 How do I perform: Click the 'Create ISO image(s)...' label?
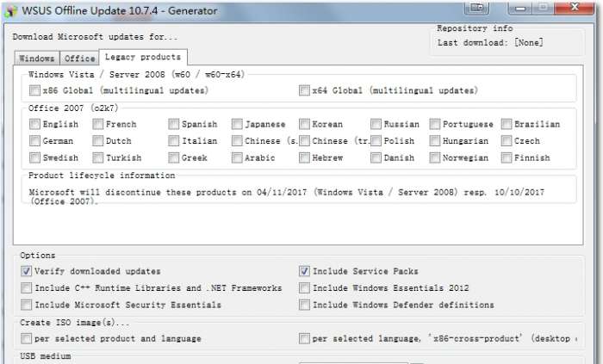75,323
